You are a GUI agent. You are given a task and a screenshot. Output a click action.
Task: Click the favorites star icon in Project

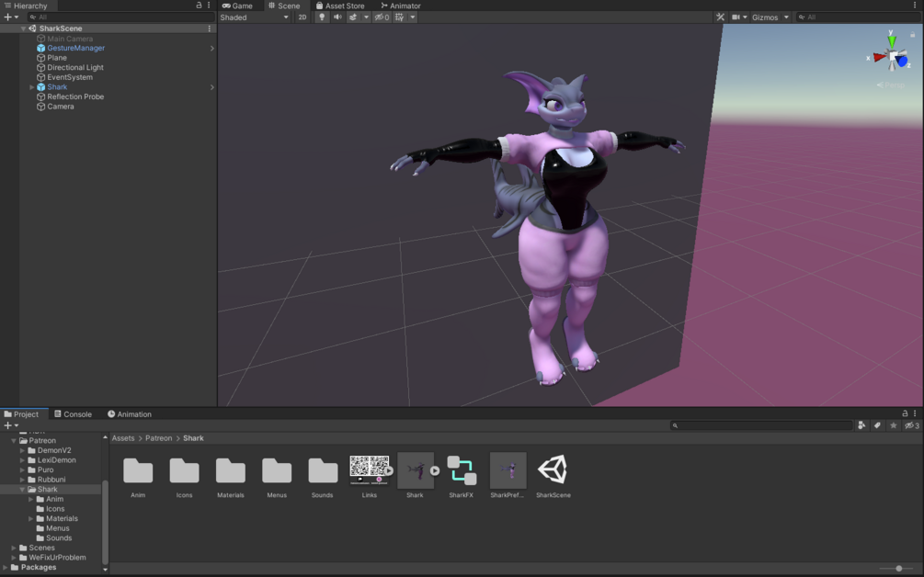click(x=894, y=425)
